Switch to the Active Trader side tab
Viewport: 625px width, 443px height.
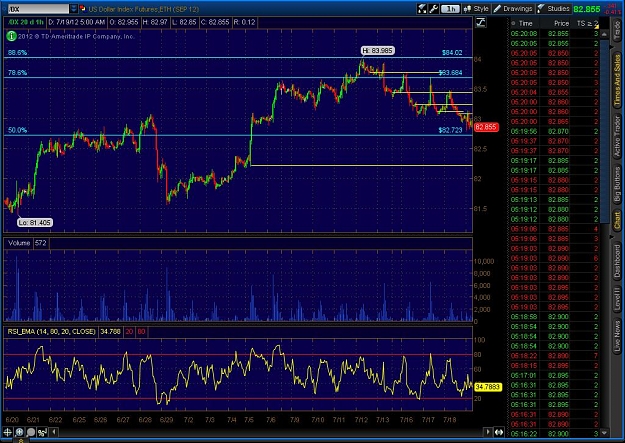click(617, 136)
